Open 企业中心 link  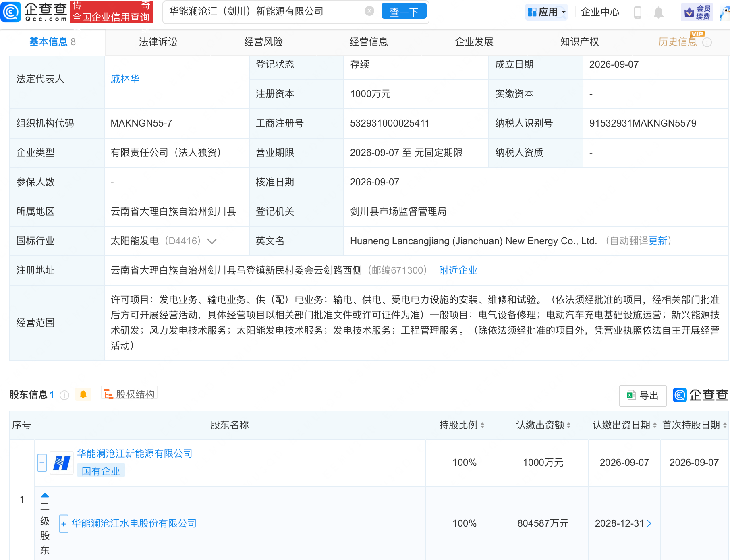[600, 12]
